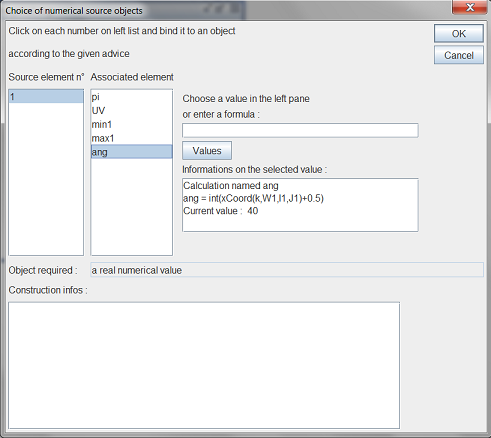
Task: Focus the formula input field
Action: [x=300, y=130]
